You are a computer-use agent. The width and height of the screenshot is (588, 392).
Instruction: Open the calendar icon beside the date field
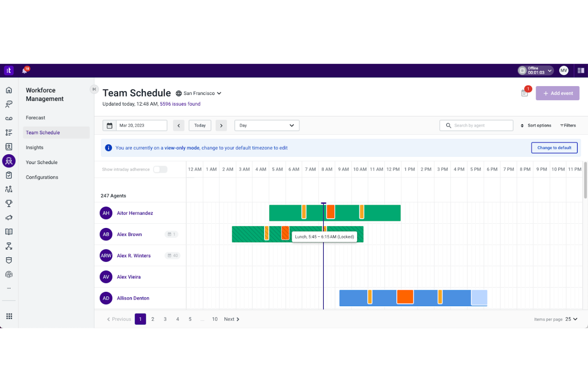pos(109,125)
